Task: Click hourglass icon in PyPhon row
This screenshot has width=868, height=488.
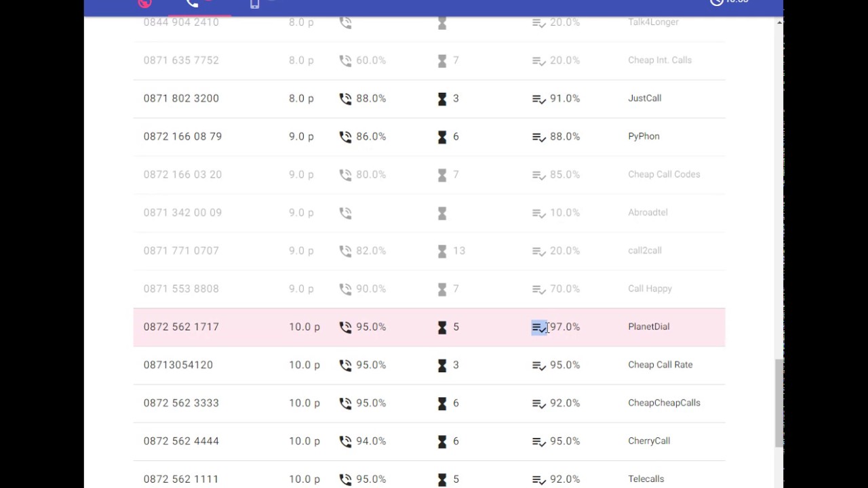Action: coord(442,137)
